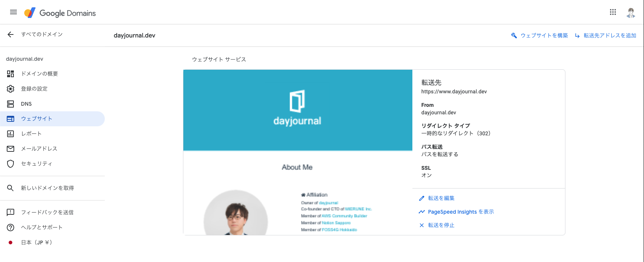Open フィードバックを送信
The image size is (644, 262).
[52, 213]
